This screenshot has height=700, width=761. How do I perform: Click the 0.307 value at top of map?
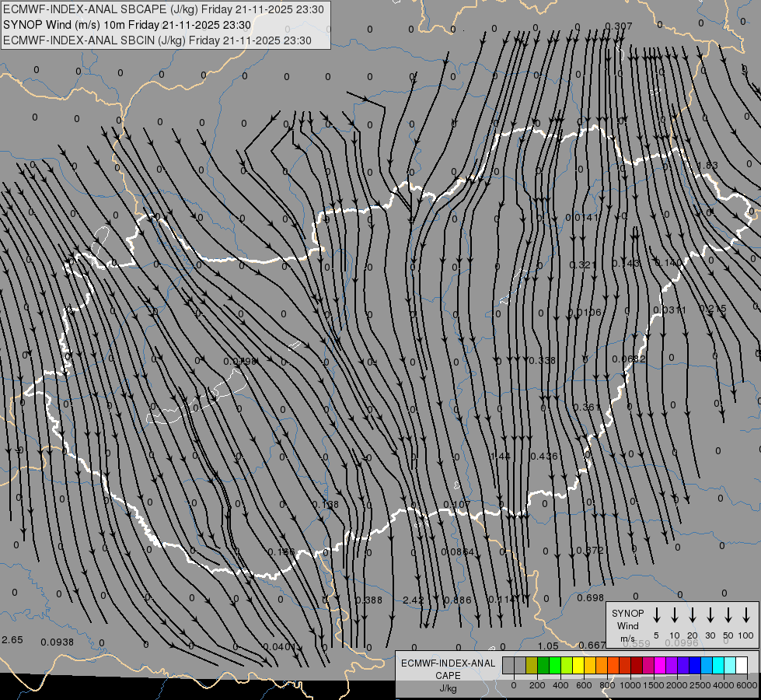618,26
